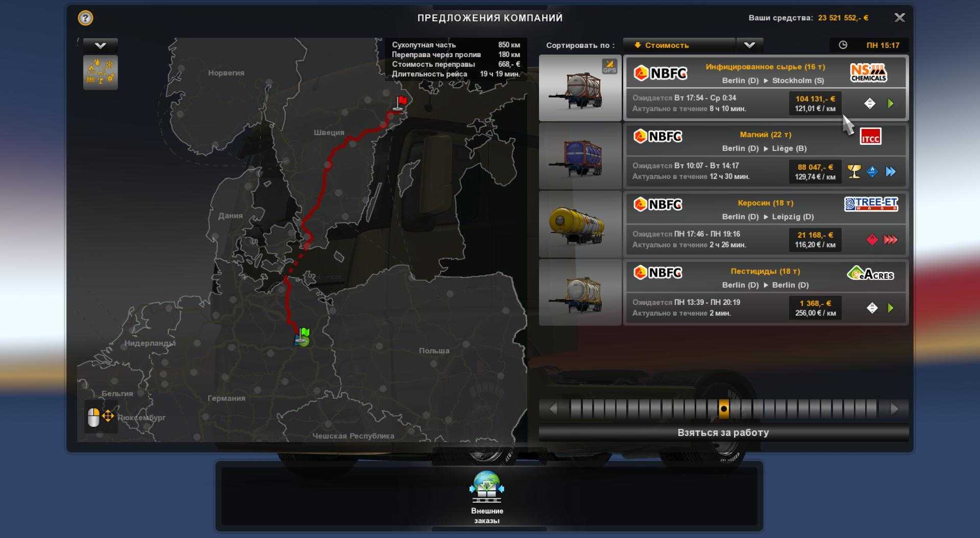The image size is (980, 538).
Task: Click the Переправа через пролив 180 км line
Action: 456,55
